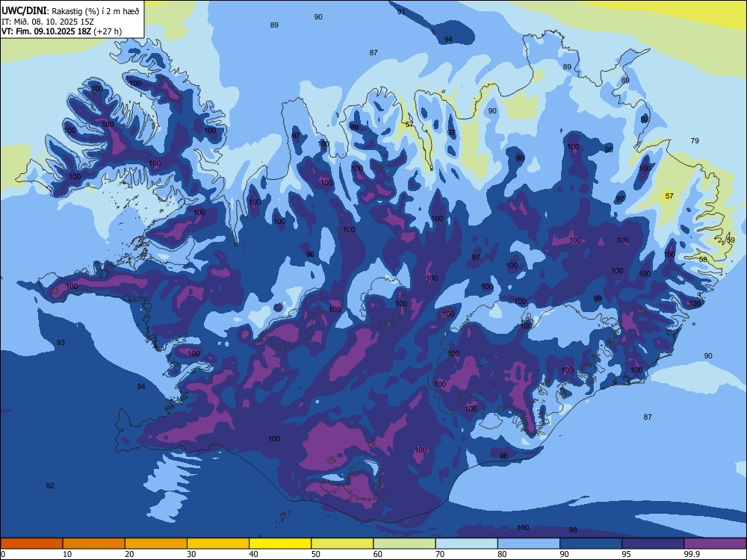Viewport: 747px width, 560px height.
Task: Select the '30' scale label in legend
Action: tap(191, 554)
